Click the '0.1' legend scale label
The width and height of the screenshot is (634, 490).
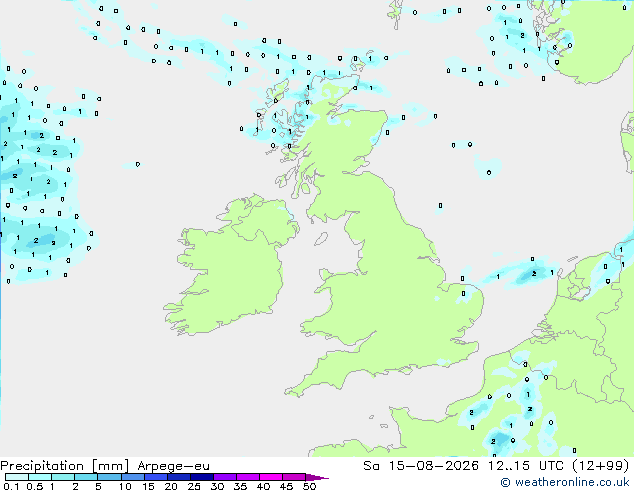coord(11,486)
